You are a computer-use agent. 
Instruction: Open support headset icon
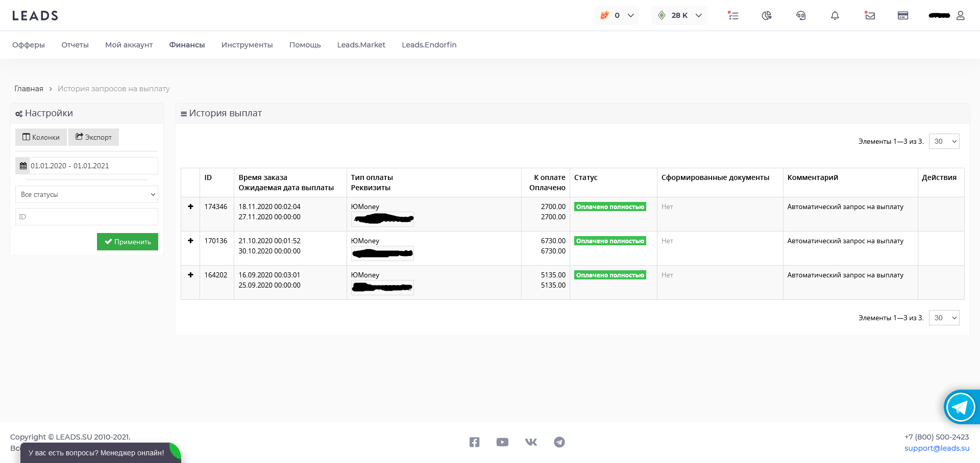click(x=801, y=16)
